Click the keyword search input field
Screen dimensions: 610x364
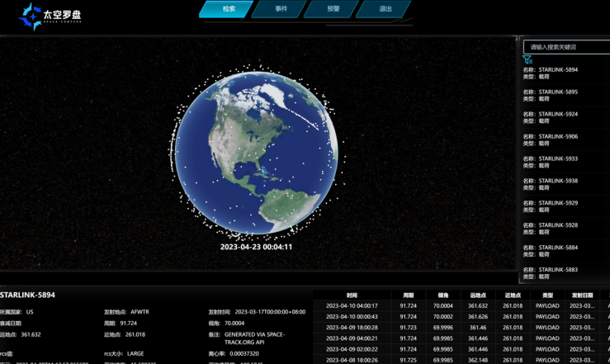568,47
